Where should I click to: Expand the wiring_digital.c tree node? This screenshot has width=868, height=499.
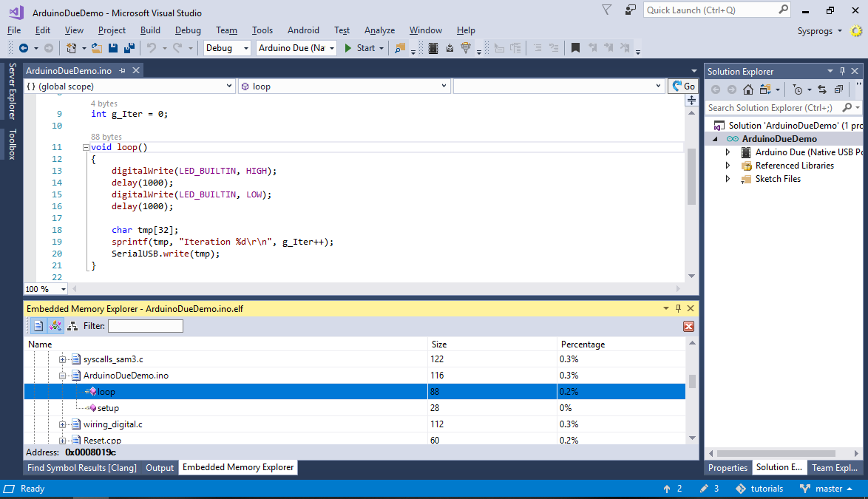point(63,425)
